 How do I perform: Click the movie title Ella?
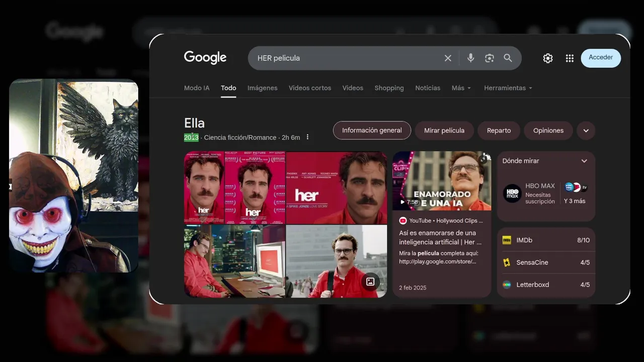click(194, 123)
